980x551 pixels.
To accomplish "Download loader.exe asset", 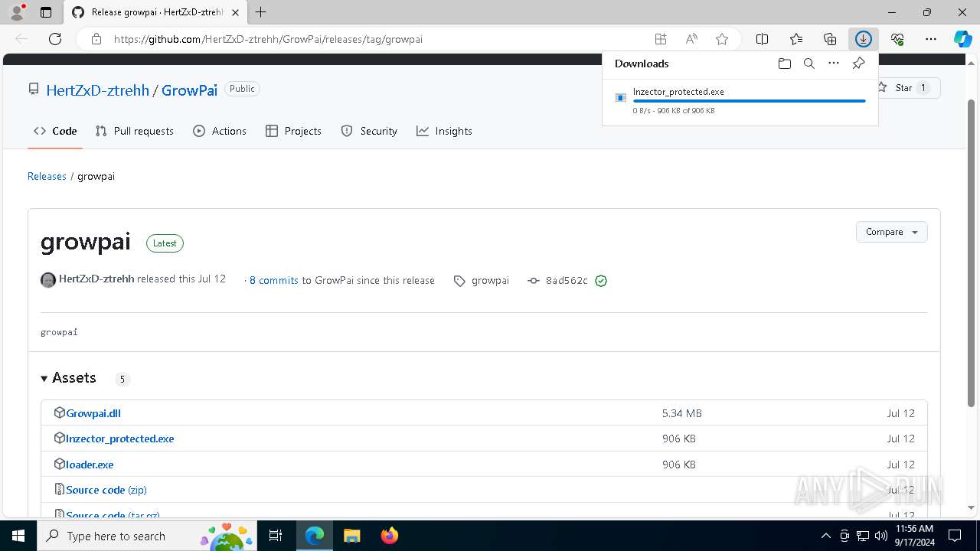I will tap(90, 465).
